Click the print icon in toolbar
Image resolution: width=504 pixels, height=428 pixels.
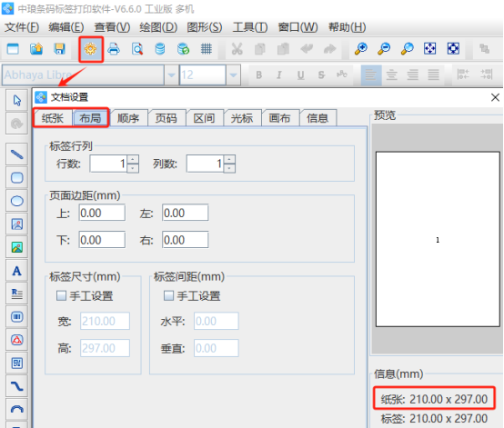point(114,49)
